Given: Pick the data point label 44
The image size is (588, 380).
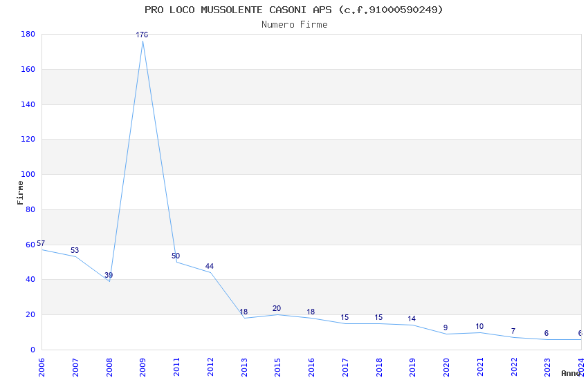Looking at the screenshot, I should click(210, 266).
